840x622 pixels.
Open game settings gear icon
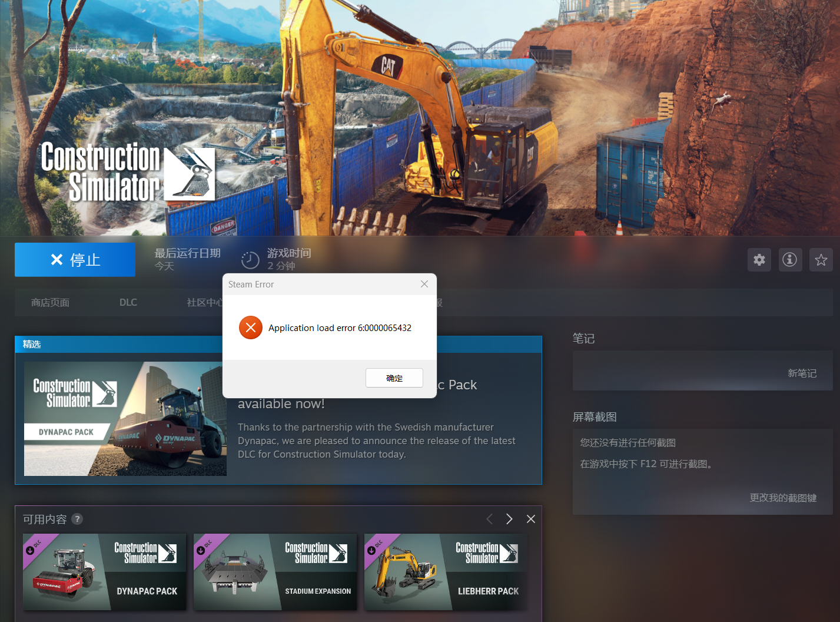point(759,260)
